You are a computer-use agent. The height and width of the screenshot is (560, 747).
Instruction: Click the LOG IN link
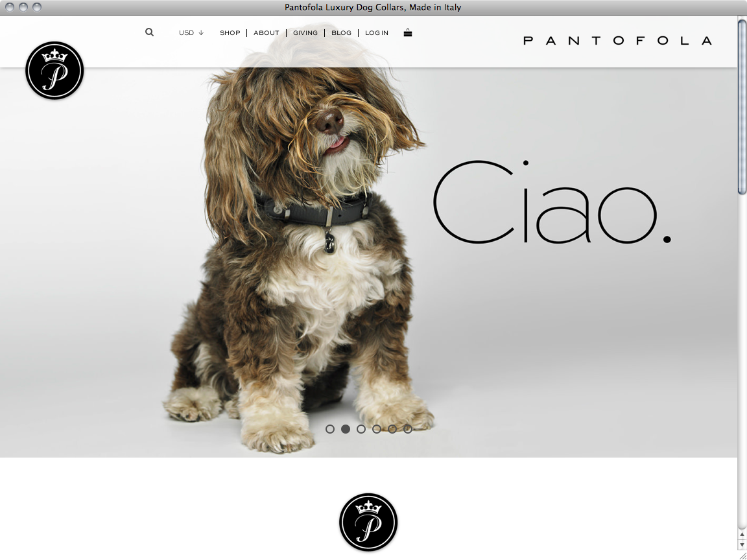pyautogui.click(x=377, y=33)
